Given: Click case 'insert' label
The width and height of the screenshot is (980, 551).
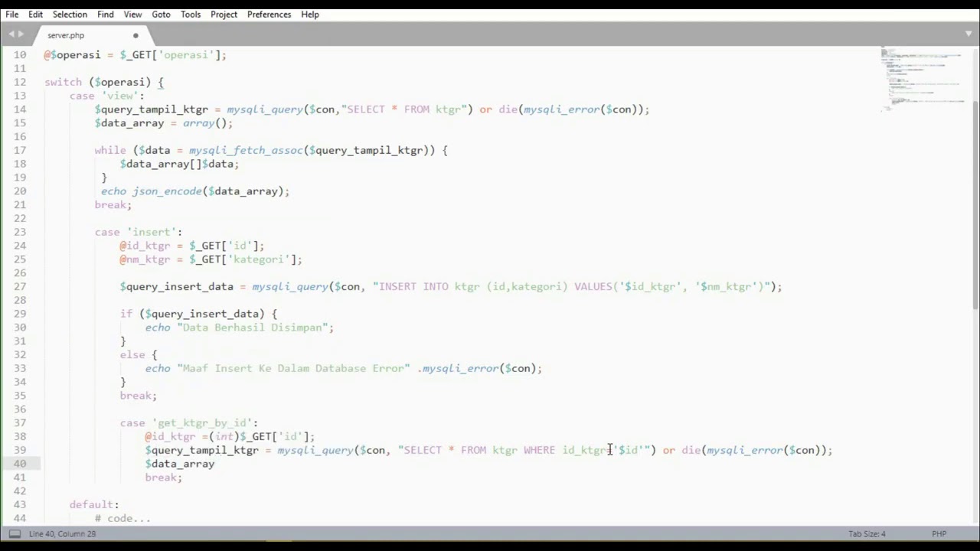Looking at the screenshot, I should [x=139, y=232].
